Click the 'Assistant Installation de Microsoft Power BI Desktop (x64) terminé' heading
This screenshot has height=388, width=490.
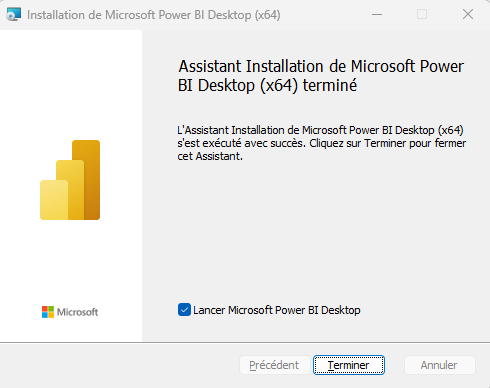click(x=321, y=76)
